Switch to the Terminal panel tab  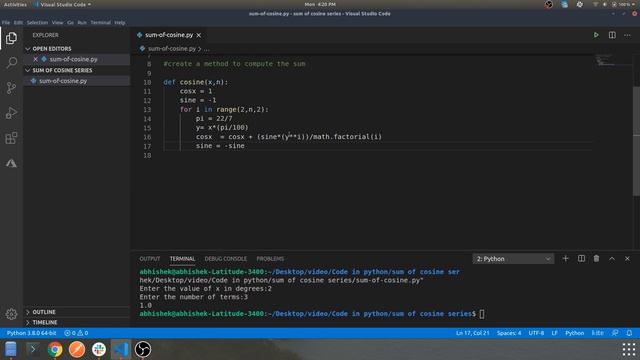click(x=182, y=259)
